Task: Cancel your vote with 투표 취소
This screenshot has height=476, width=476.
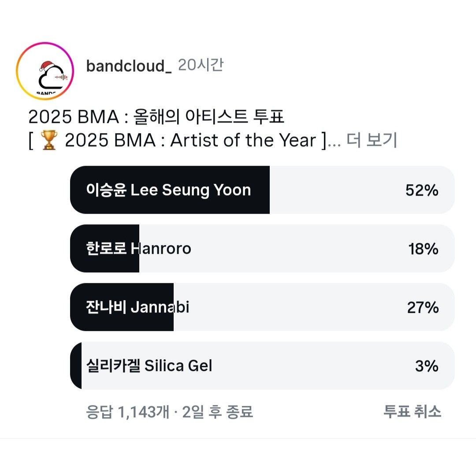Action: [412, 412]
